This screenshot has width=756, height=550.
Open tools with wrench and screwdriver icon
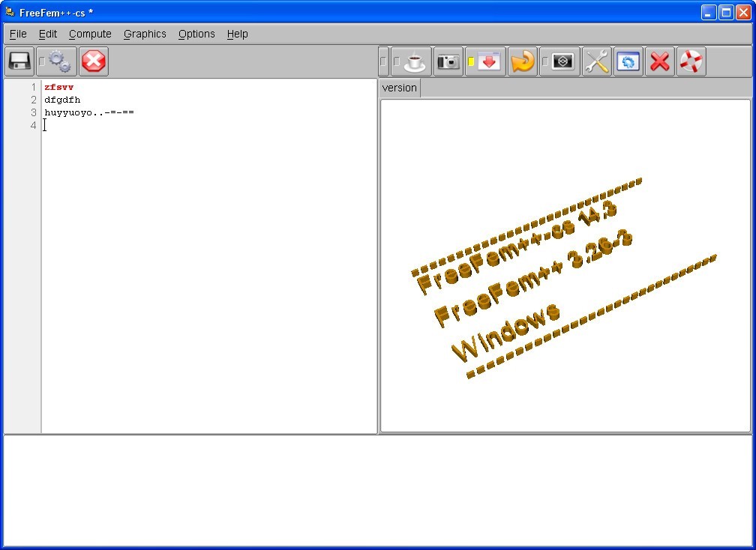pos(597,61)
